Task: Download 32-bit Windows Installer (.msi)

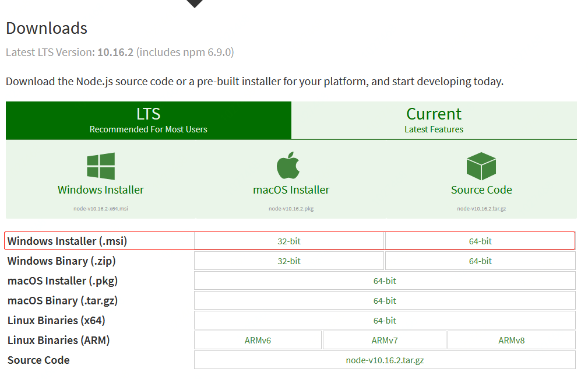Action: click(x=288, y=241)
